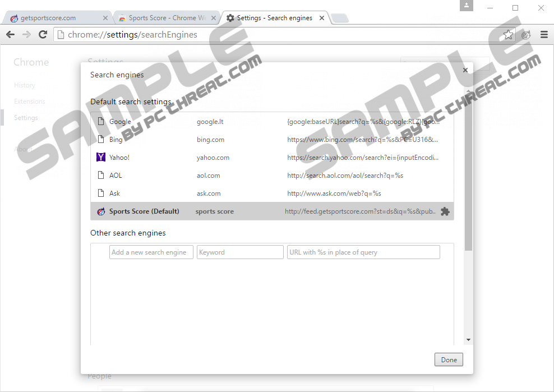Click the aol.com keyword
Screen dimensions: 554x392
pos(209,176)
